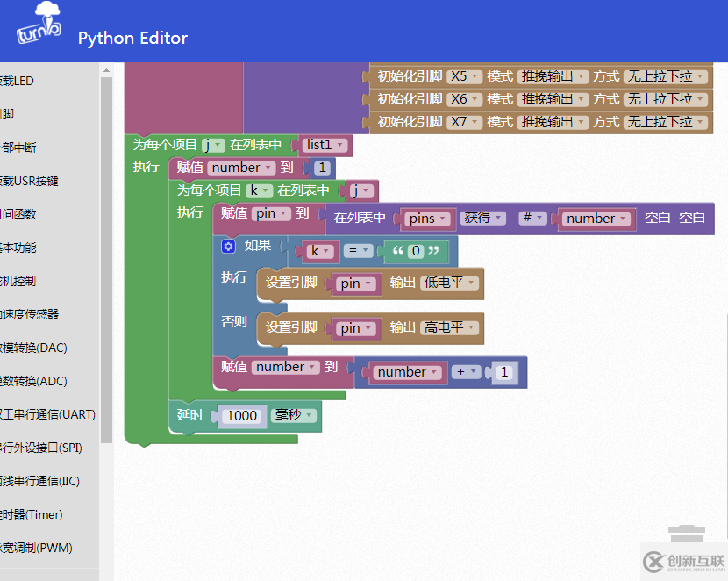
Task: Open the 定时器(Timer) toolbox category
Action: pos(32,514)
